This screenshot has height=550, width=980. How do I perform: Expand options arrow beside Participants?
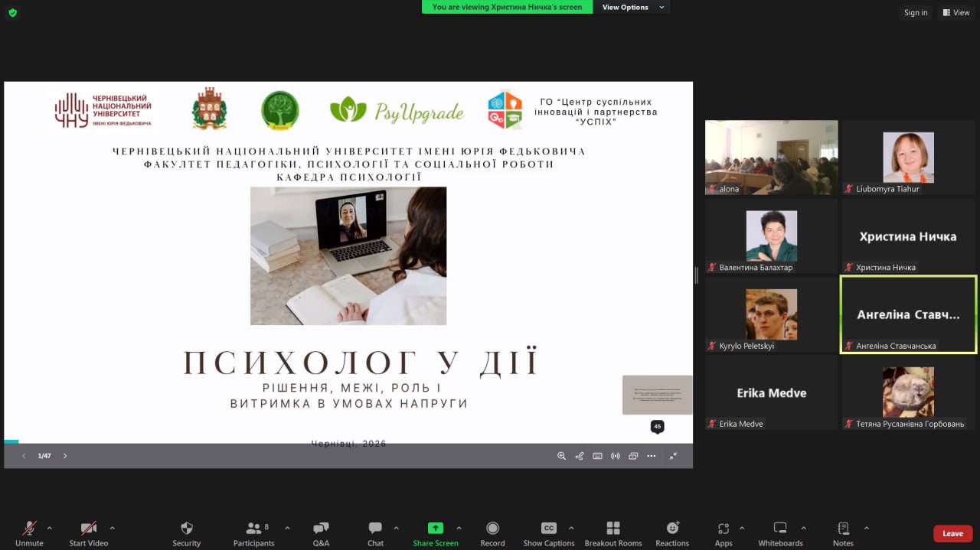click(287, 528)
